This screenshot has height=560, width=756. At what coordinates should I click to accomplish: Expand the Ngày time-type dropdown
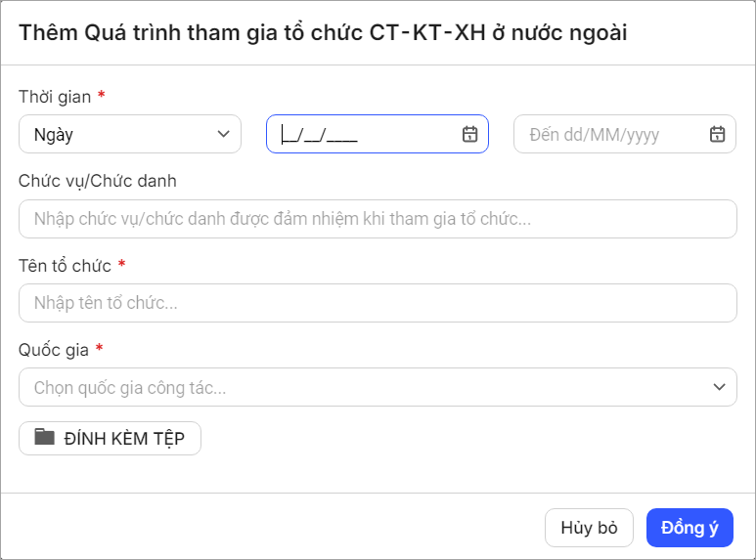tap(129, 135)
